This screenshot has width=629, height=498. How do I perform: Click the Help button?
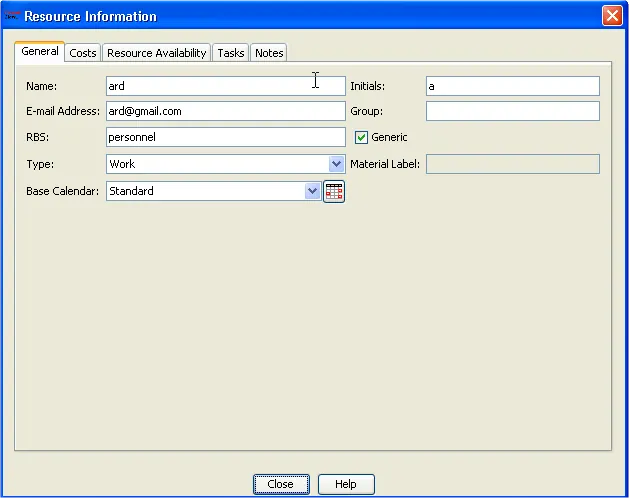point(346,484)
